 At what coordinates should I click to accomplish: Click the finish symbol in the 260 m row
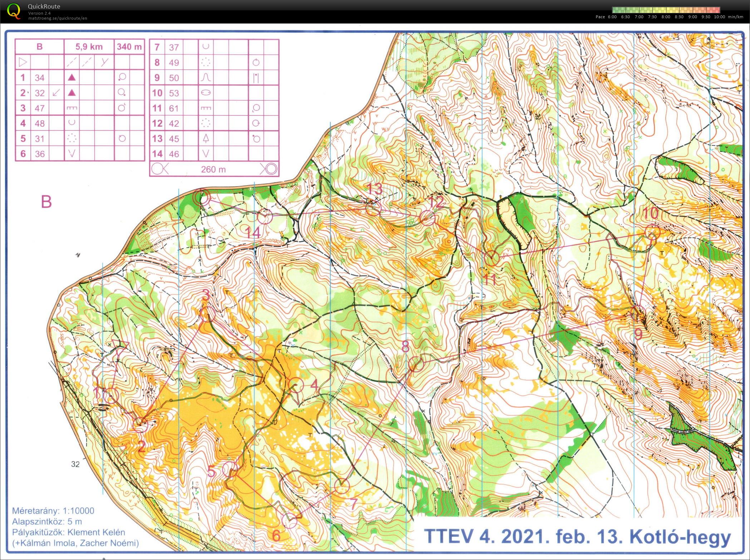pos(269,169)
